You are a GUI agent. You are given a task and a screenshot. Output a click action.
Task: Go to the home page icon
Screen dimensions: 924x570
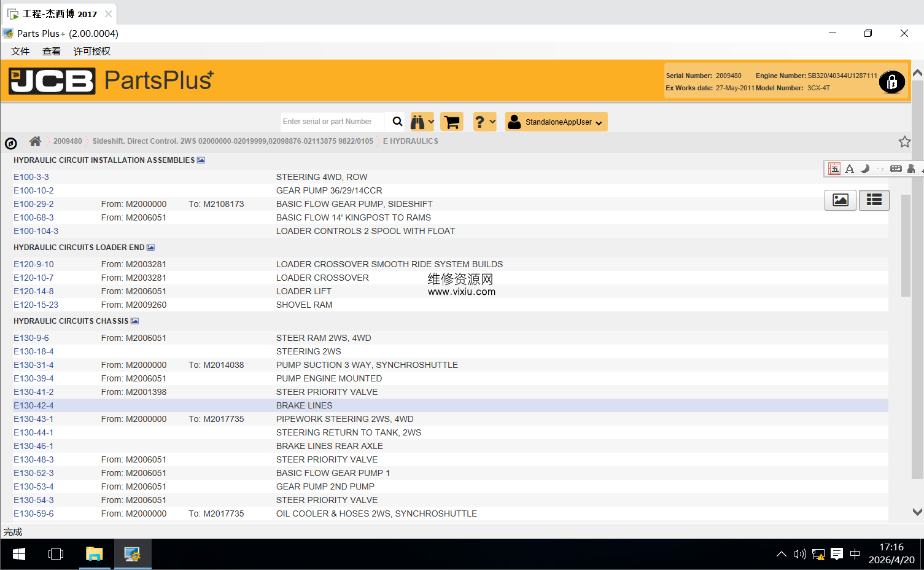35,141
